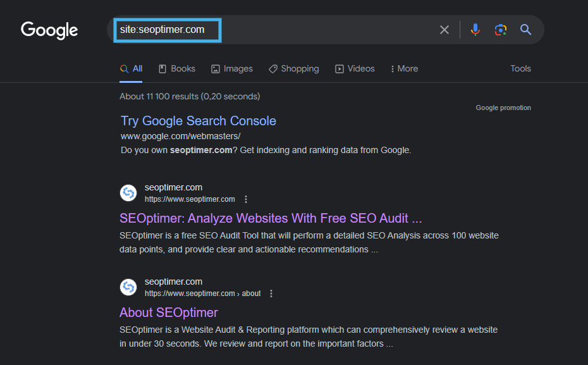Screen dimensions: 588x365
Task: Open three-dot options for About result
Action: point(271,294)
